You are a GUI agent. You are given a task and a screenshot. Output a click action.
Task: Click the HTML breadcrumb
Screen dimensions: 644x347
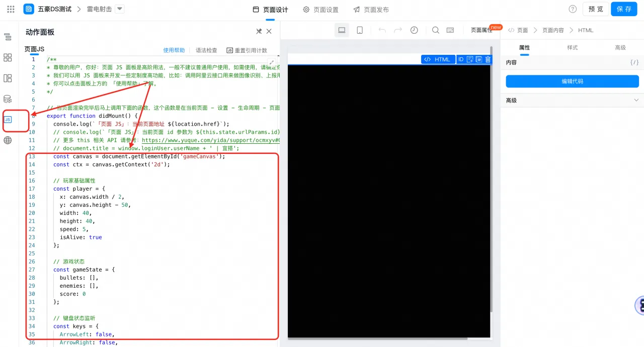tap(586, 30)
